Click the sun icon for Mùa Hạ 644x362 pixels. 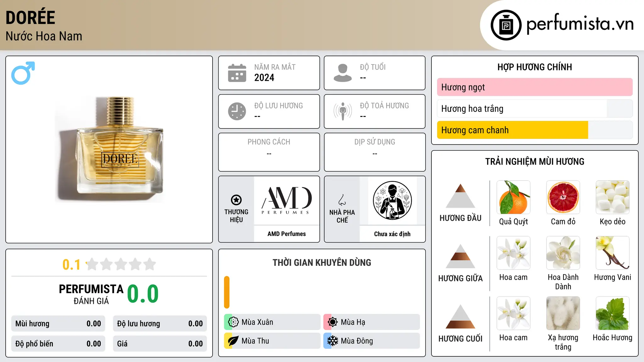click(333, 322)
